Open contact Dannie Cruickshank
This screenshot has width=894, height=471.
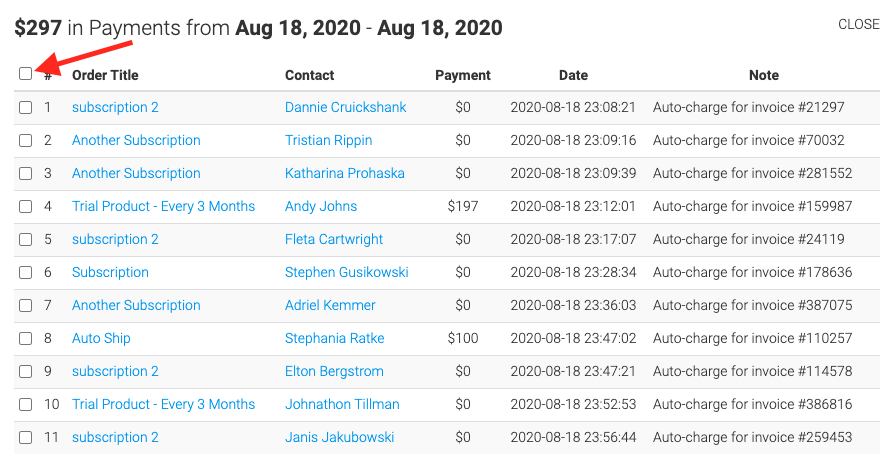click(x=346, y=107)
